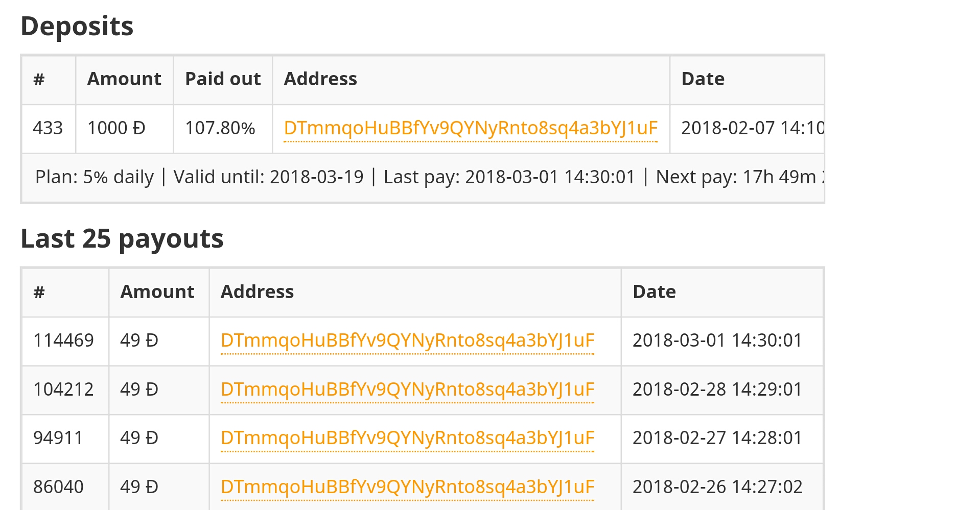Image resolution: width=980 pixels, height=510 pixels.
Task: Open address link for payout 104212
Action: pyautogui.click(x=407, y=390)
